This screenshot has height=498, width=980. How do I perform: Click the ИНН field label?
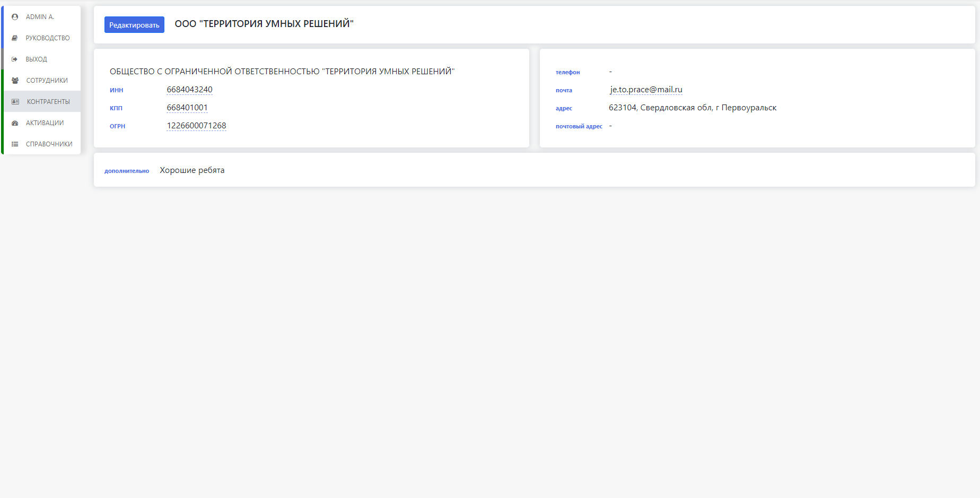click(x=116, y=90)
